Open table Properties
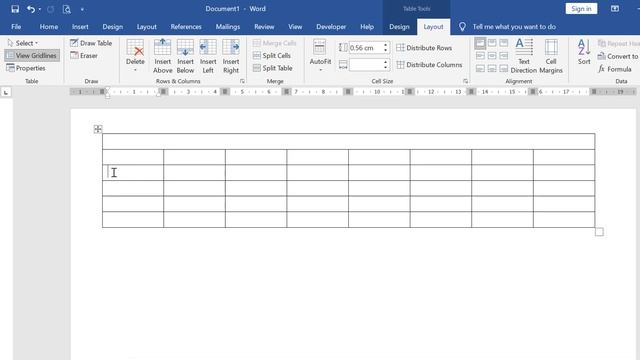The height and width of the screenshot is (360, 640). click(26, 68)
